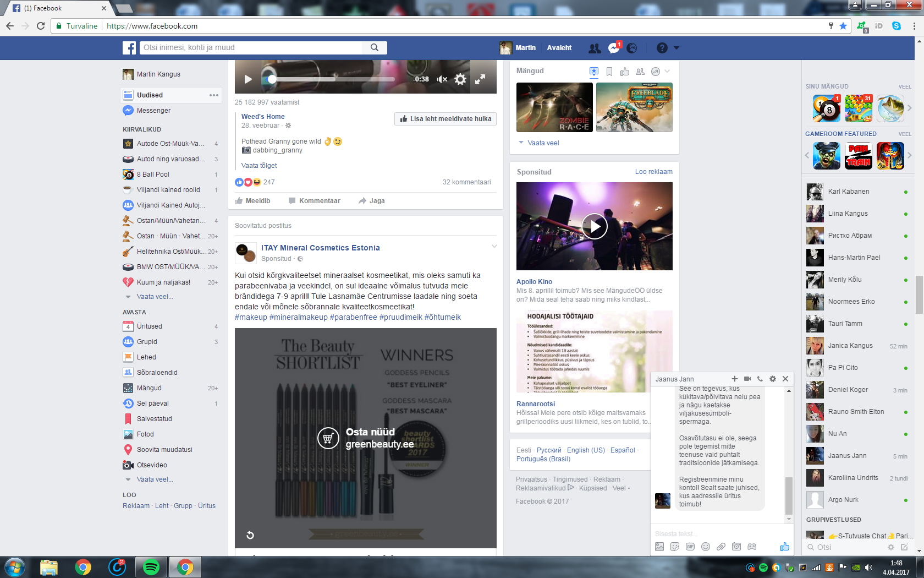Screen dimensions: 924x578
Task: Open Pain Train game icon
Action: (859, 156)
